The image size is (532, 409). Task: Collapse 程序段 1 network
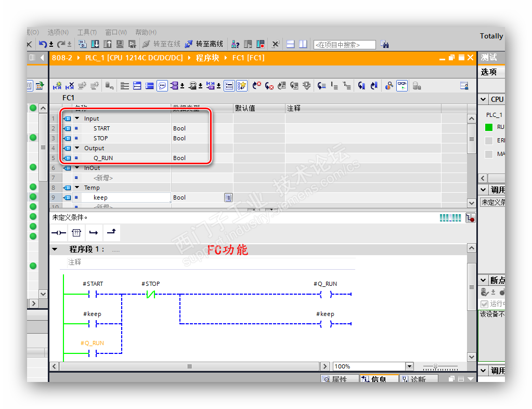click(55, 249)
